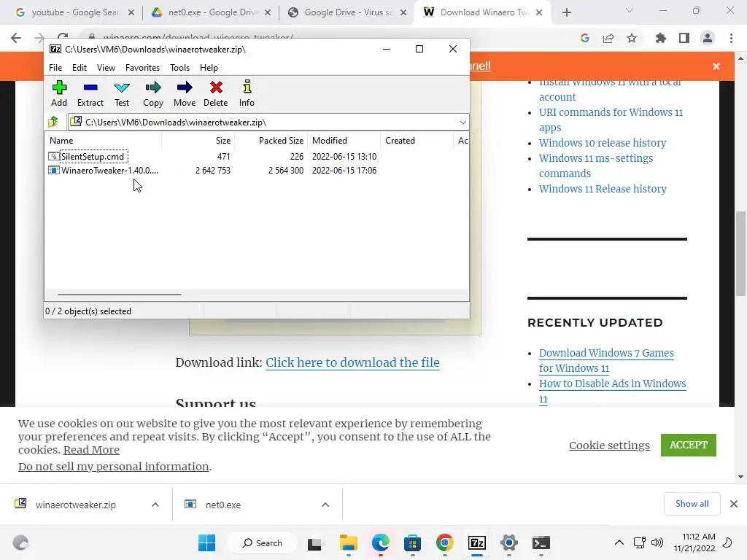This screenshot has width=747, height=560.
Task: Switch to the youtube Google Search tab
Action: (x=75, y=12)
